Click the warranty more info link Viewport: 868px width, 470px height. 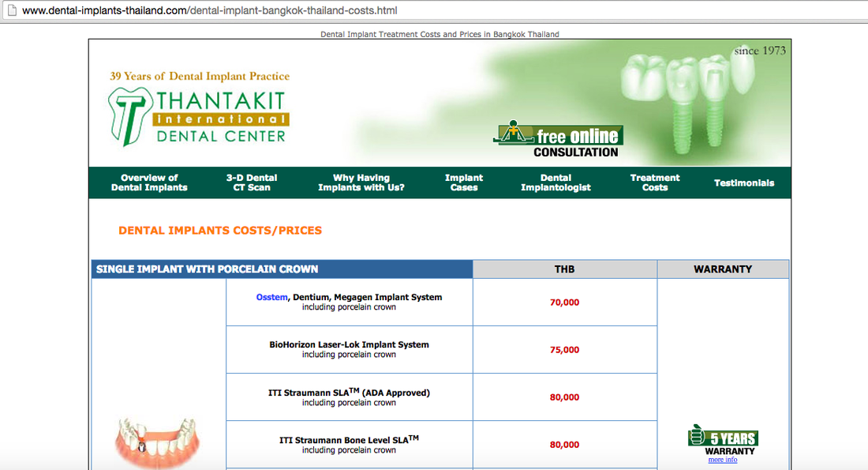tap(722, 460)
